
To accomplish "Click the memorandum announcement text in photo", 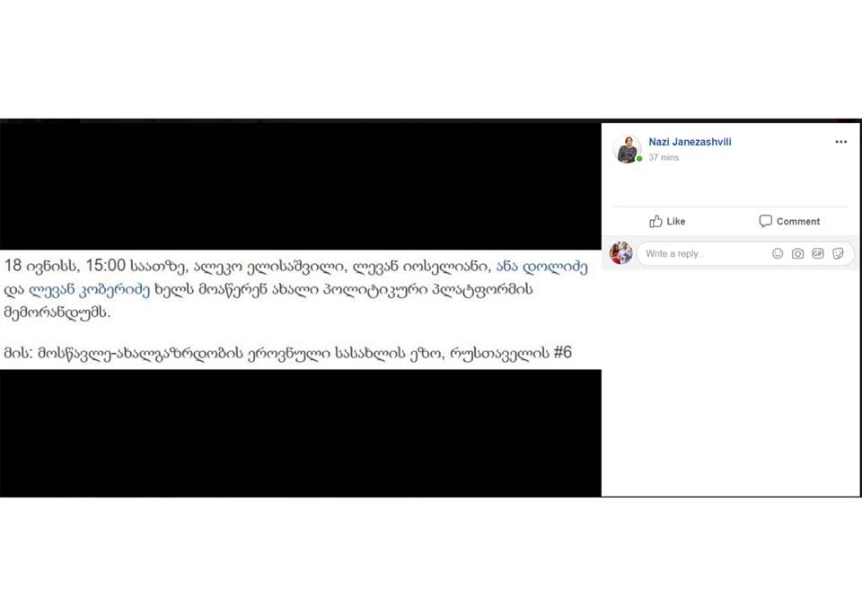I will [295, 289].
